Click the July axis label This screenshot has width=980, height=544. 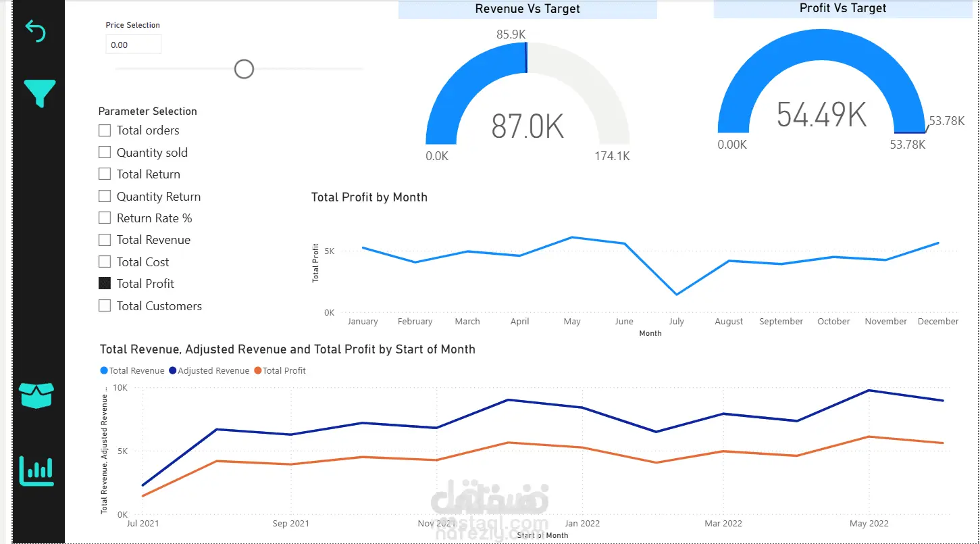[676, 322]
